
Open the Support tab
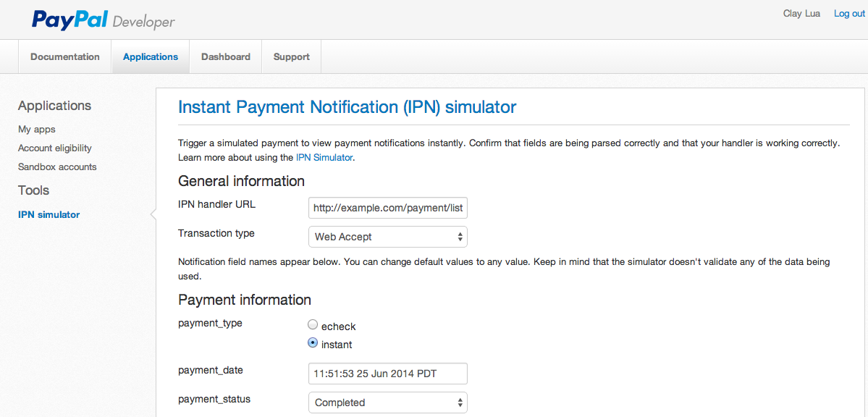point(292,56)
